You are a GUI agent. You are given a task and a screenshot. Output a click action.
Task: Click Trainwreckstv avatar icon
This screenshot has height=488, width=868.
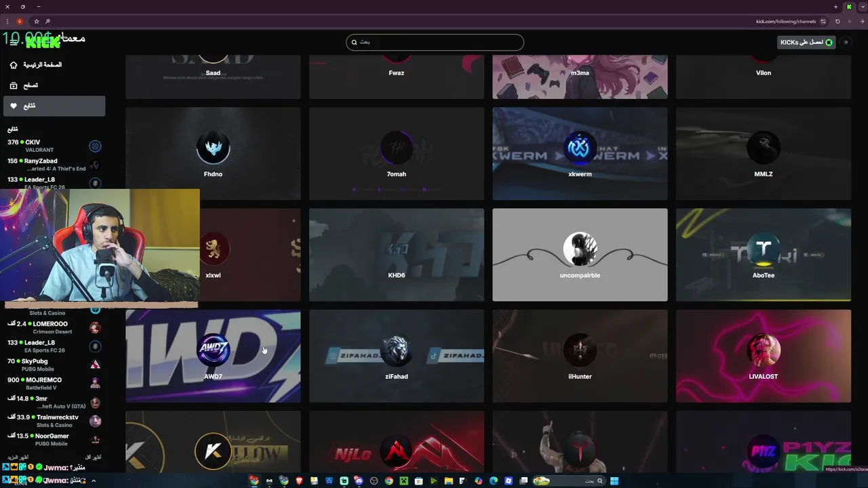[x=95, y=421]
